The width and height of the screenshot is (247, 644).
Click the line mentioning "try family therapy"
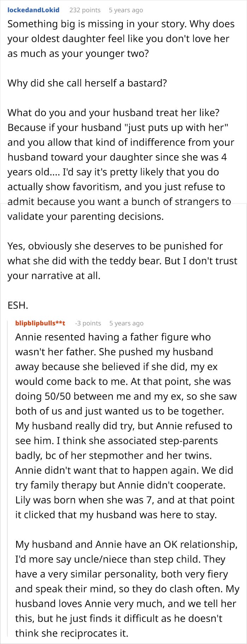tap(120, 485)
